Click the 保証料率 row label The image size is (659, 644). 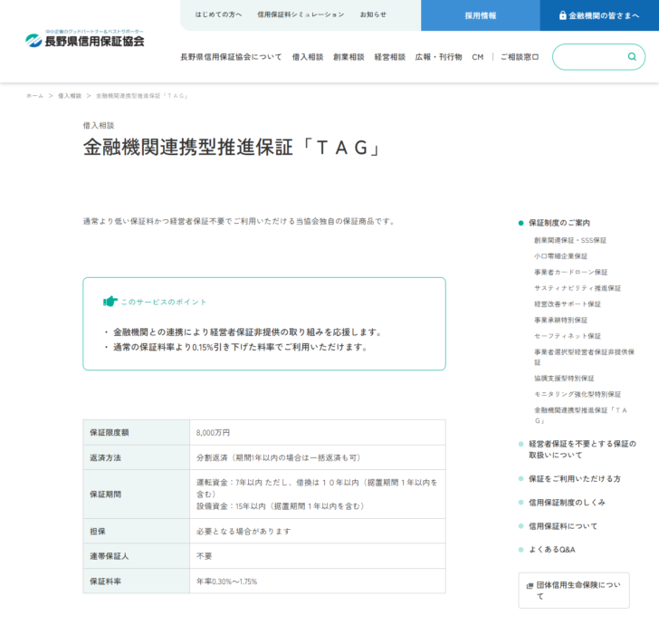pyautogui.click(x=105, y=582)
